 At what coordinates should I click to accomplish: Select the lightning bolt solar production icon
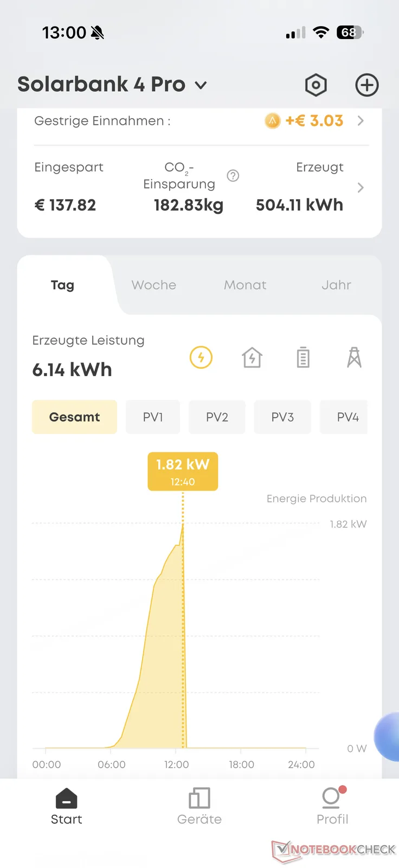click(x=201, y=358)
